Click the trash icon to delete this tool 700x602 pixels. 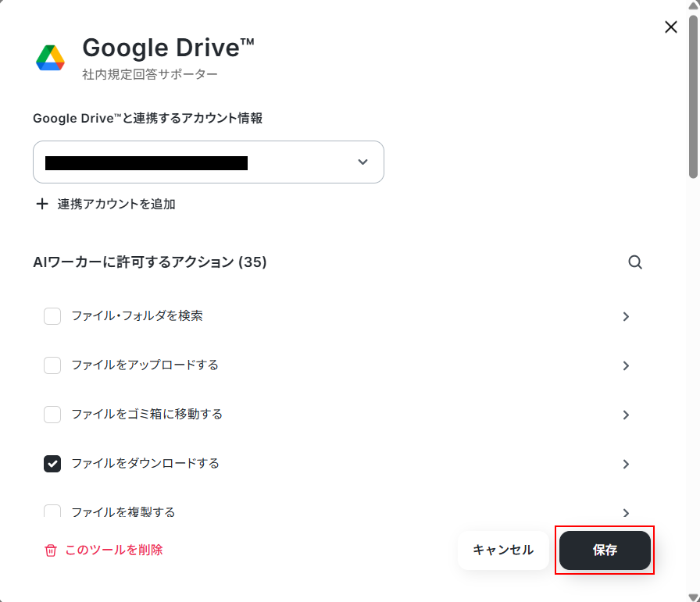tap(51, 550)
